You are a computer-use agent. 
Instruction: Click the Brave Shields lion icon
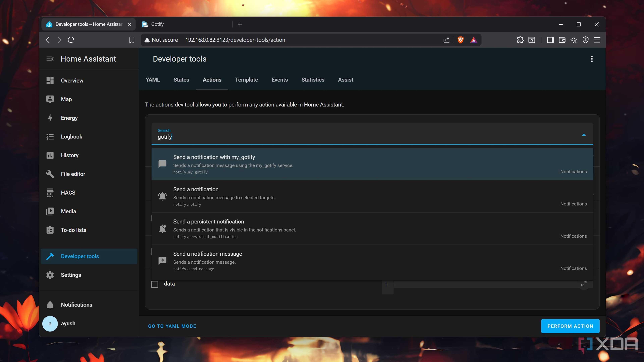click(461, 40)
